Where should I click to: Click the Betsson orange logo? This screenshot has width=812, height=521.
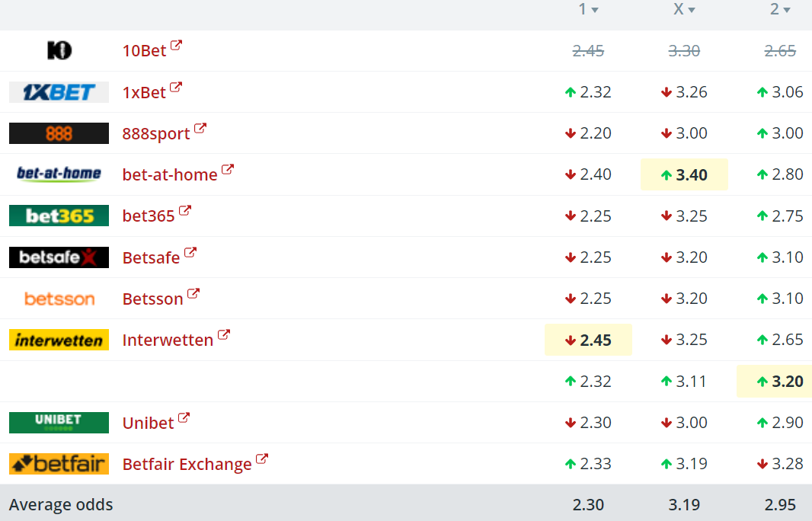[x=59, y=299]
